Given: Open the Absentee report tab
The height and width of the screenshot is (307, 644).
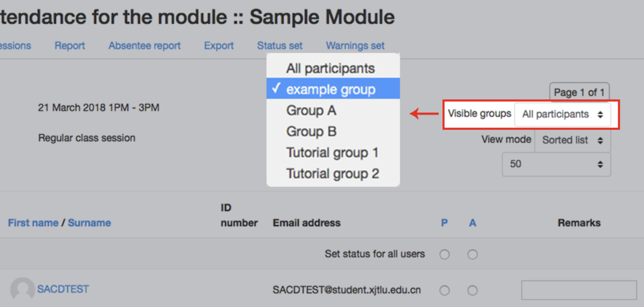Looking at the screenshot, I should click(x=145, y=45).
